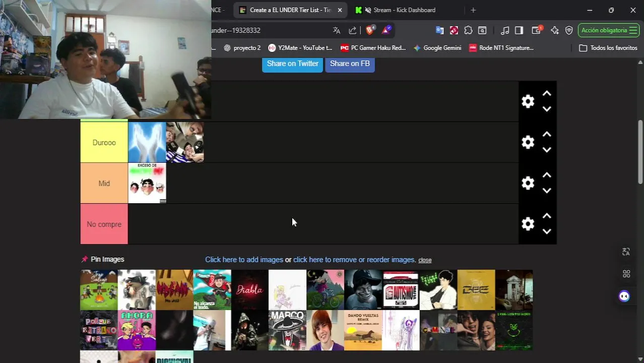Move the Mid tier up
The height and width of the screenshot is (363, 644).
(547, 175)
